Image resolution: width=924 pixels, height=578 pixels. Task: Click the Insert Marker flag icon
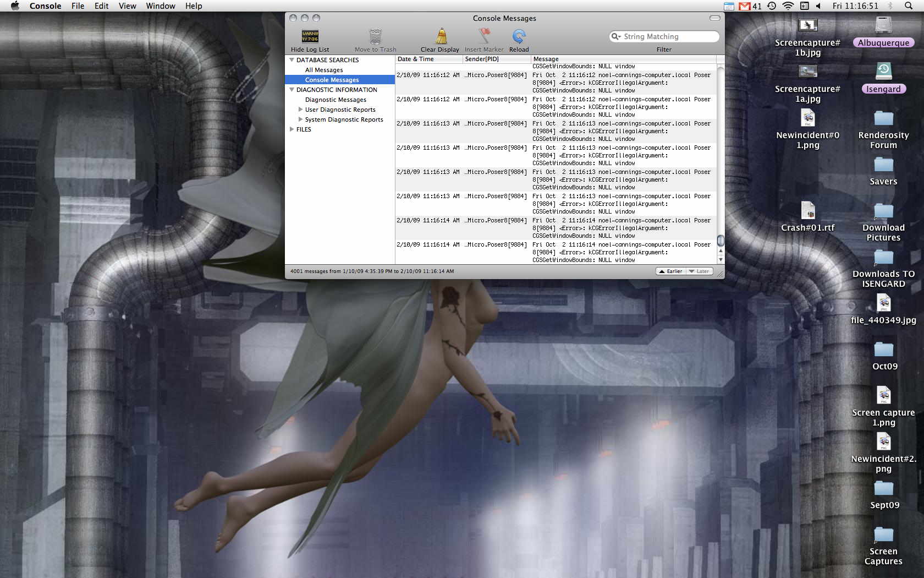(484, 36)
